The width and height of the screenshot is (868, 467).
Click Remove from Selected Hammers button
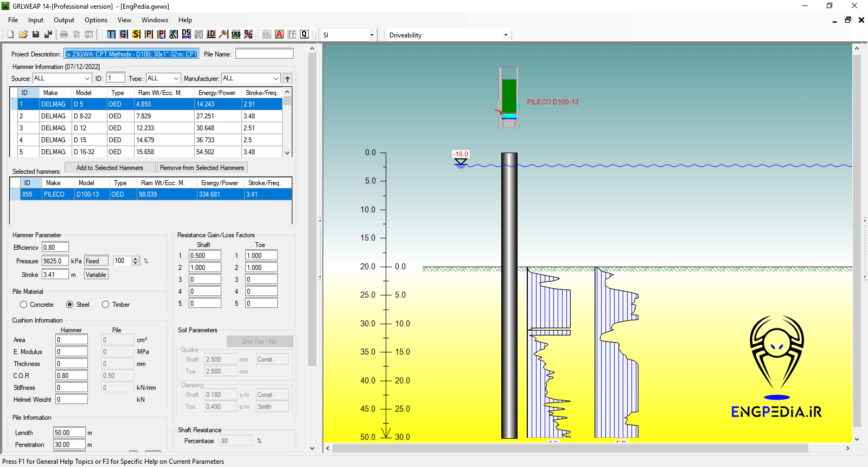point(202,168)
